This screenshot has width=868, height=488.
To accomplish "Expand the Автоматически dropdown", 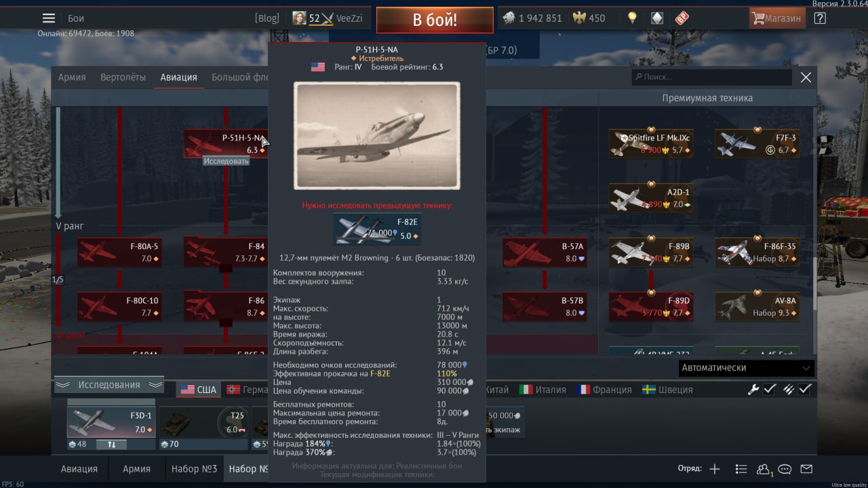I will tap(747, 368).
